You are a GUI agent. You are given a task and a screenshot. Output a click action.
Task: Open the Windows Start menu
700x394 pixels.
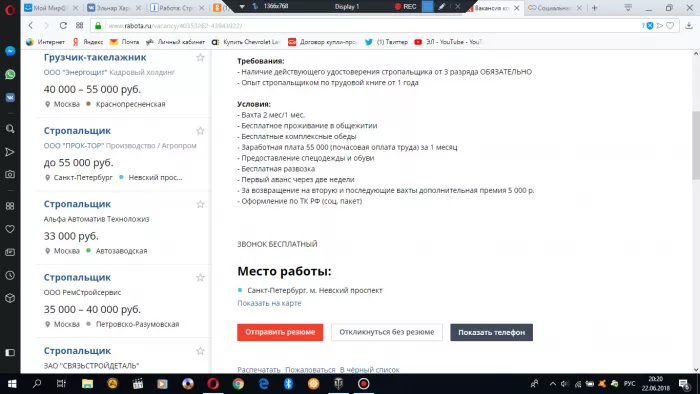(12, 384)
